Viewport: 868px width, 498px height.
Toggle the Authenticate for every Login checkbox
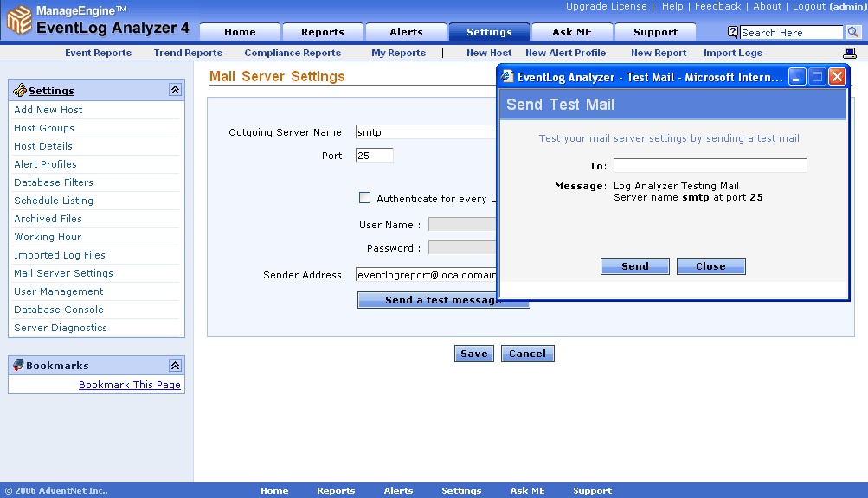[365, 197]
